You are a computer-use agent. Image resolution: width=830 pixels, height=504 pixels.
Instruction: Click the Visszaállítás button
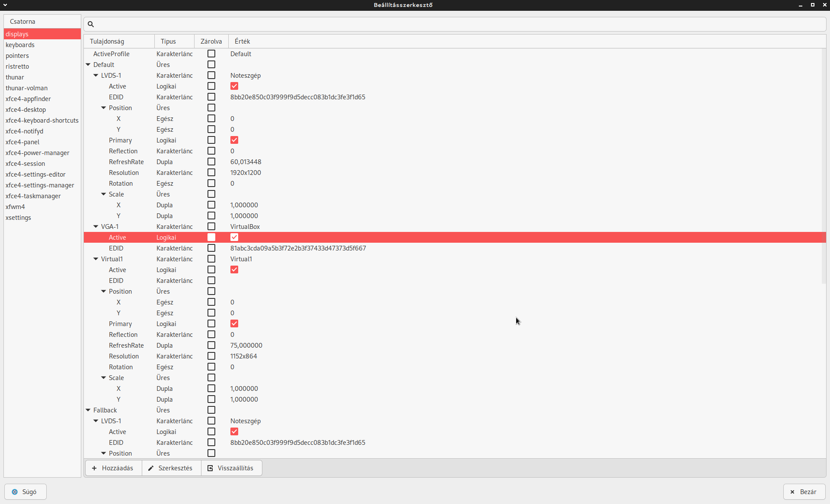click(x=232, y=468)
